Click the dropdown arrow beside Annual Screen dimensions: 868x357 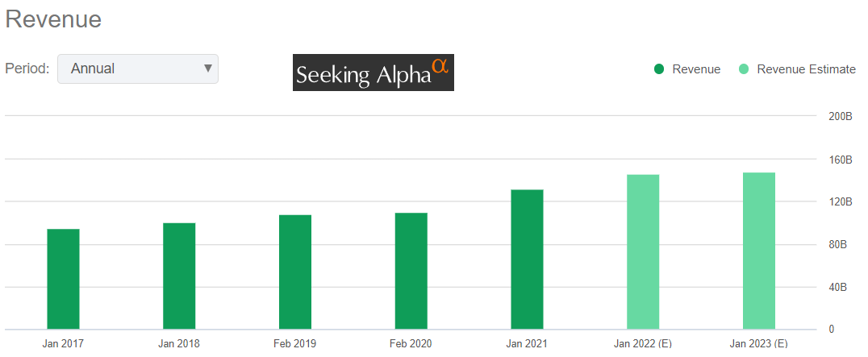click(208, 68)
